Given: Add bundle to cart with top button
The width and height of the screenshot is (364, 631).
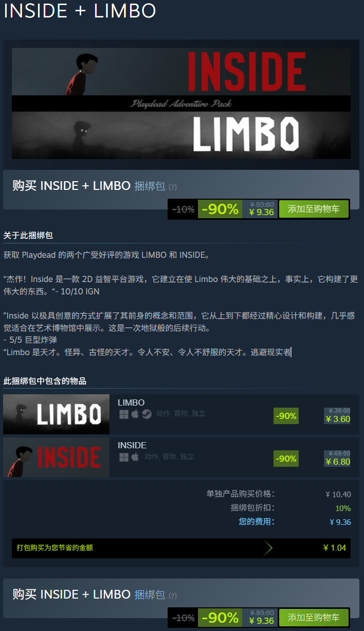Looking at the screenshot, I should [314, 209].
